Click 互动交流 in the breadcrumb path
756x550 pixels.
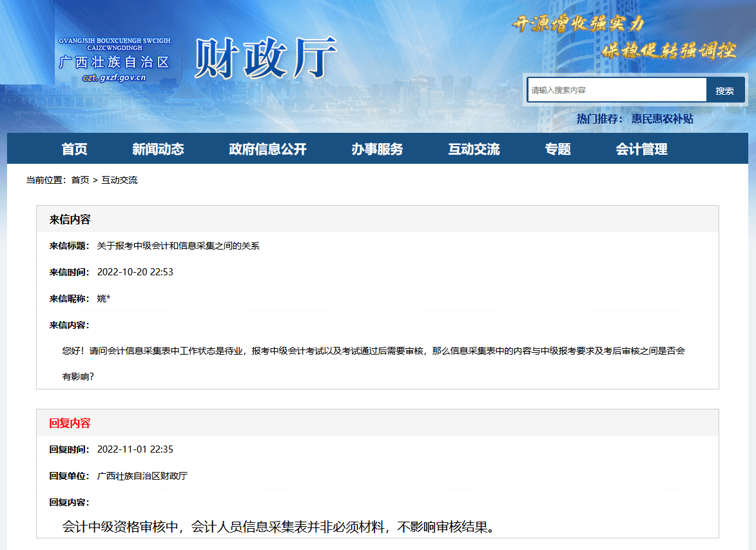[x=119, y=180]
